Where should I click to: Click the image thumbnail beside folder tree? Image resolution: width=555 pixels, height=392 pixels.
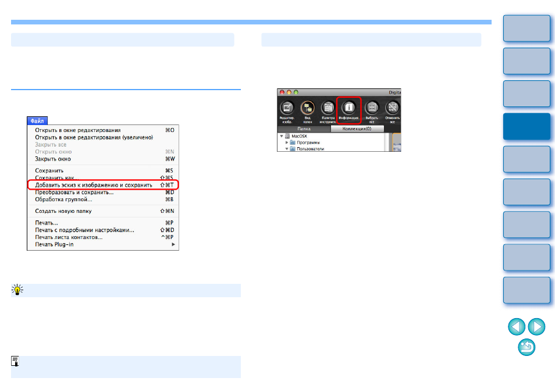pos(396,142)
